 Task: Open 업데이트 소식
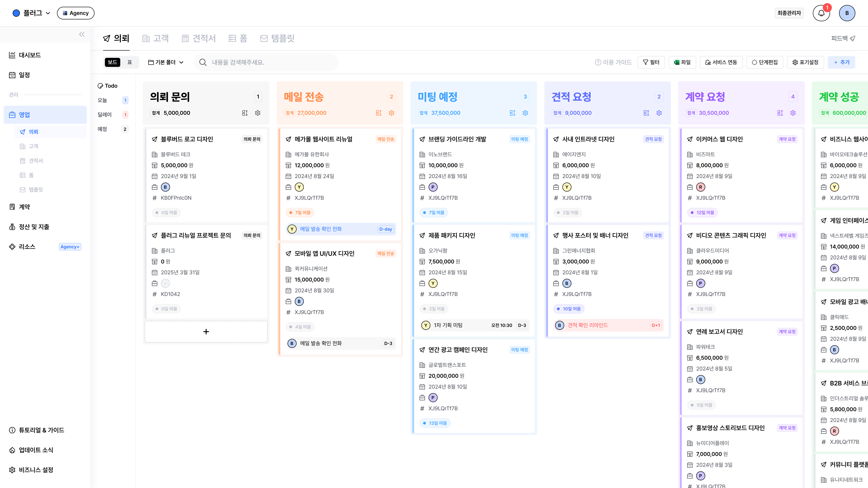click(x=45, y=450)
